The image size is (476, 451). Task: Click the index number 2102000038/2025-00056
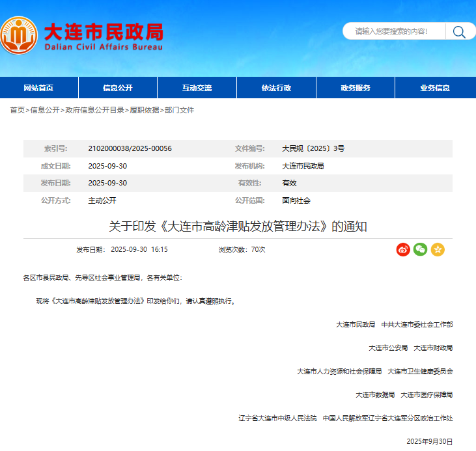pos(130,148)
